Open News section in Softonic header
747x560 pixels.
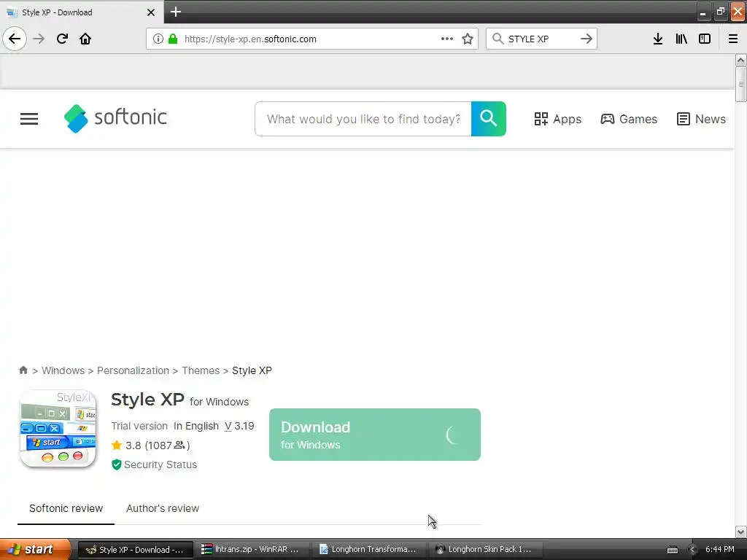click(701, 119)
